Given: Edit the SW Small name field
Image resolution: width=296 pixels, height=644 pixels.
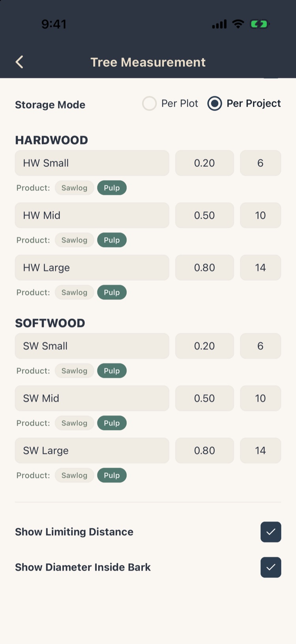Looking at the screenshot, I should pos(92,346).
